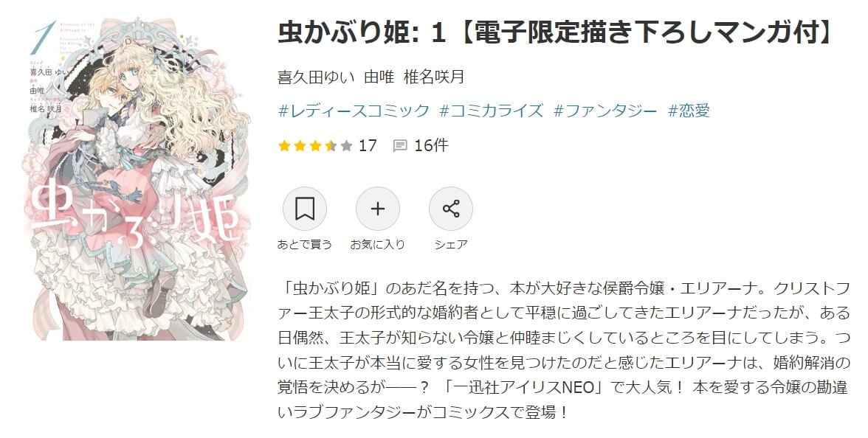Image resolution: width=868 pixels, height=438 pixels.
Task: Browse the #ファンタジー tag
Action: pyautogui.click(x=605, y=111)
